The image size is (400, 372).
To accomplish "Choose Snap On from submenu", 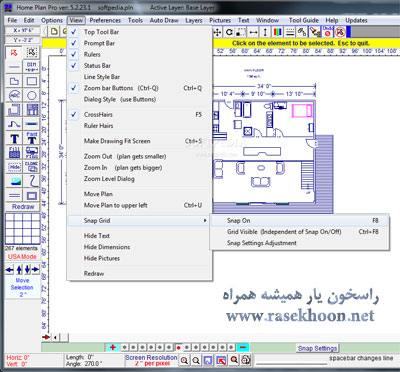I will tap(299, 221).
